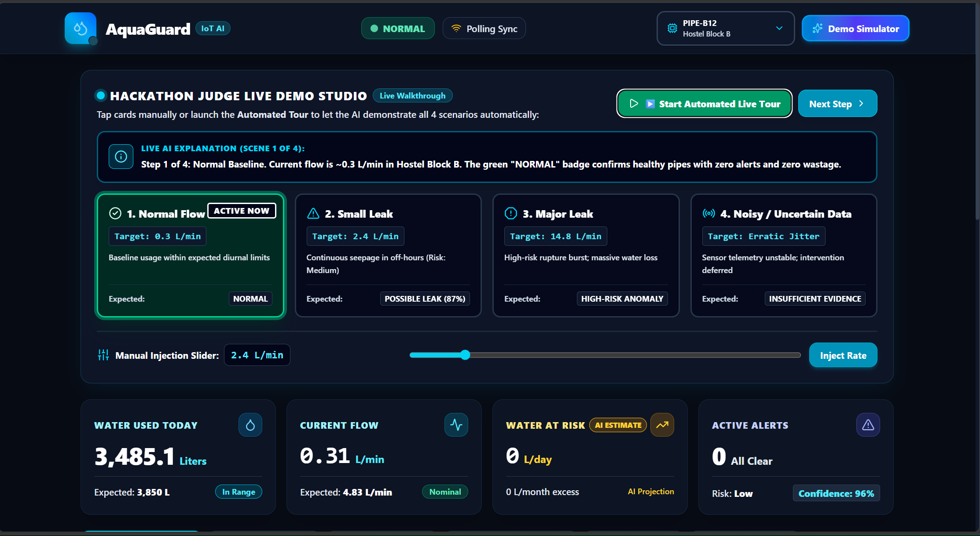Click the warning triangle on Small Leak
The width and height of the screenshot is (980, 536).
click(313, 213)
